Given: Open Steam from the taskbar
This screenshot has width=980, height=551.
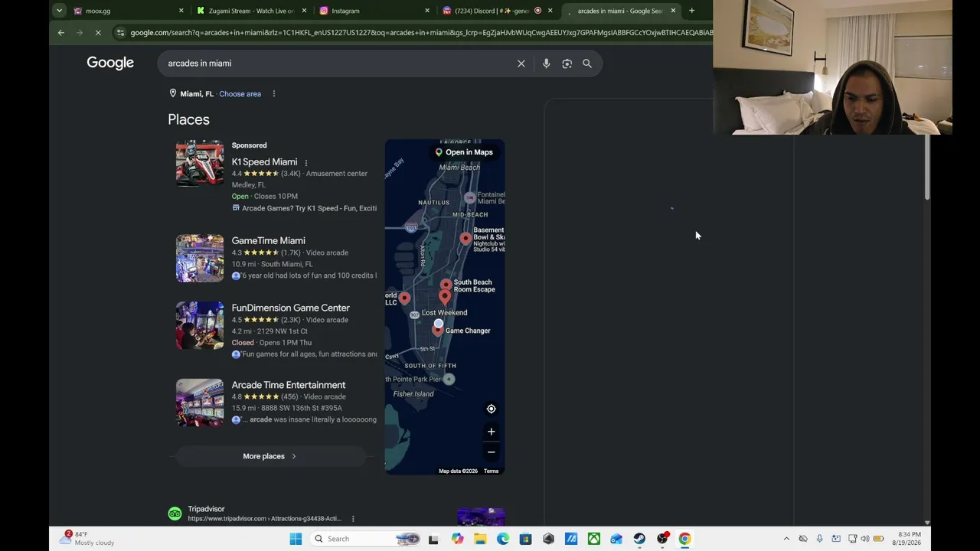Looking at the screenshot, I should [x=639, y=539].
